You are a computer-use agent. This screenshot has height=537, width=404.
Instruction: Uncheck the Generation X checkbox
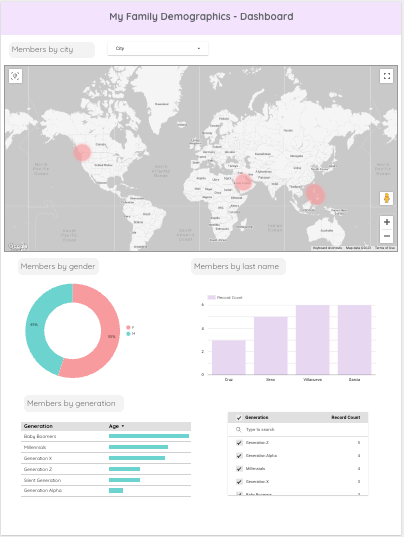239,482
